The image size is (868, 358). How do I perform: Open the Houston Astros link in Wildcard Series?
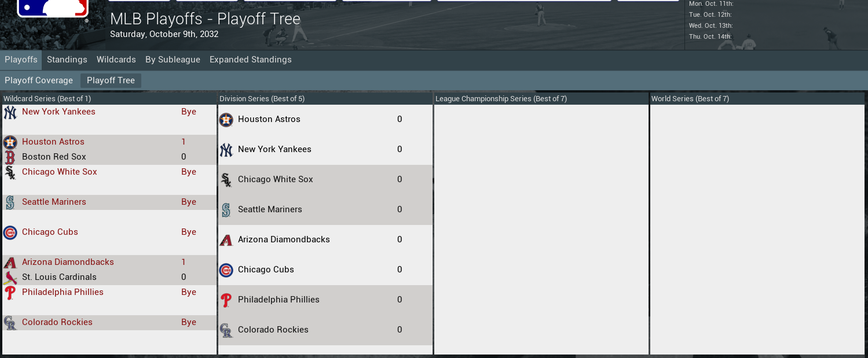[x=53, y=142]
